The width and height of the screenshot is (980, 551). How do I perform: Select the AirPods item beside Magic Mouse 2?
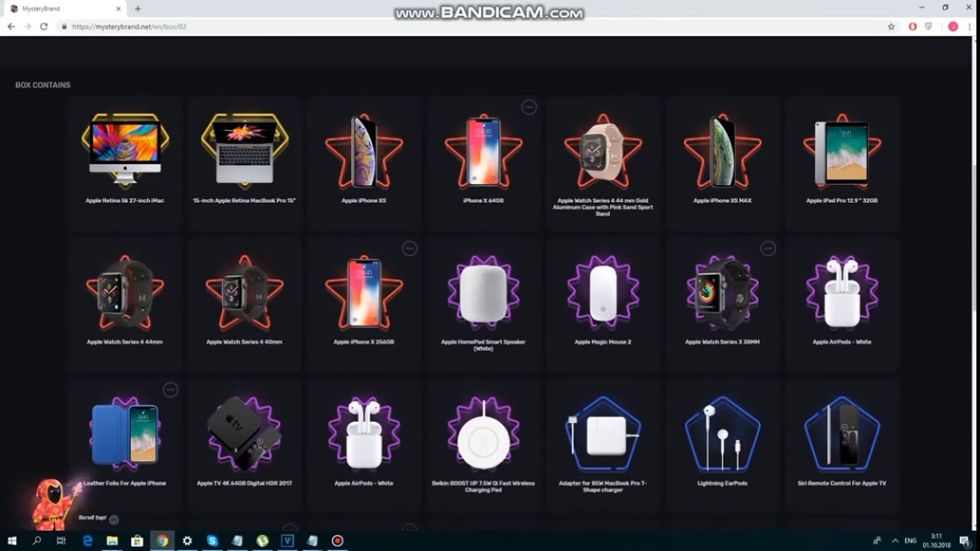pyautogui.click(x=841, y=304)
